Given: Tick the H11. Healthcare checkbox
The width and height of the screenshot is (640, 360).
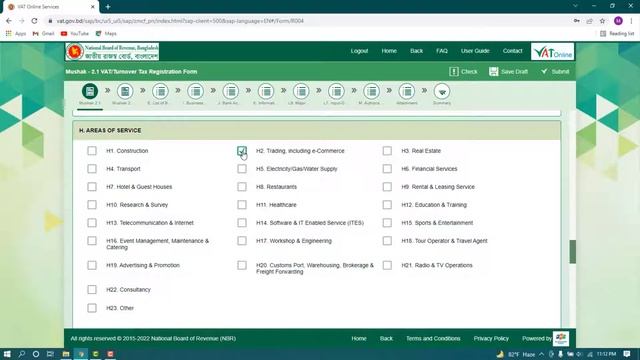Looking at the screenshot, I should pyautogui.click(x=242, y=204).
